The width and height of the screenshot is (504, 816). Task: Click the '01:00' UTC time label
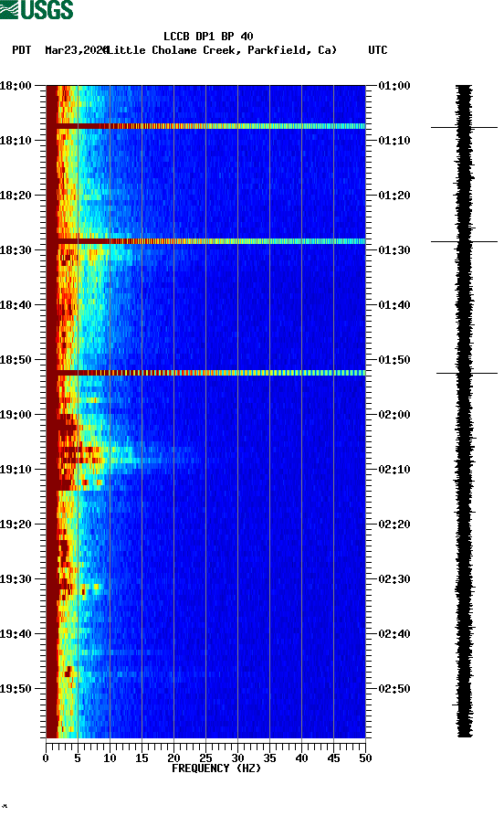(394, 85)
